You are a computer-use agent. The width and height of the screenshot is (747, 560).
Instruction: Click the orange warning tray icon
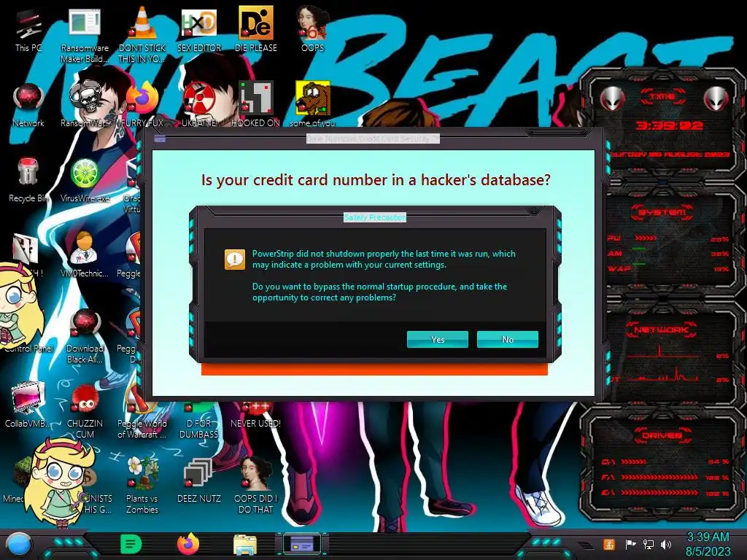(609, 544)
